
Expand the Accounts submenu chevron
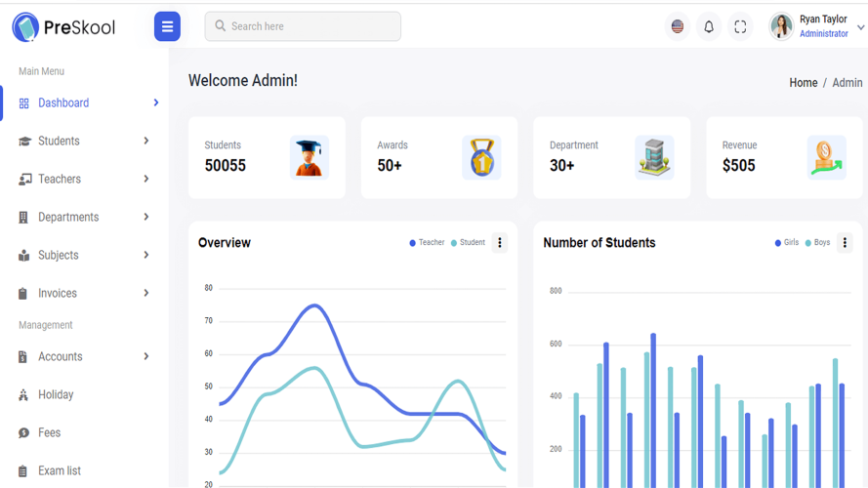point(146,356)
